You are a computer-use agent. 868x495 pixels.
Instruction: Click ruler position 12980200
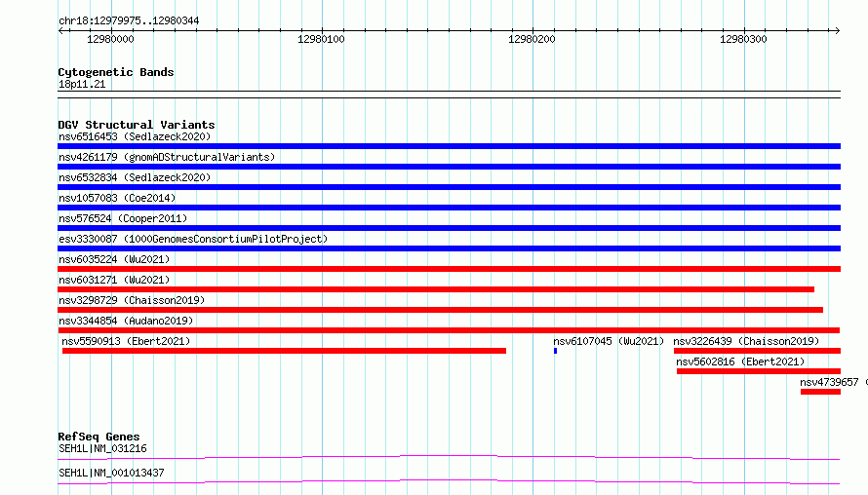pos(532,39)
